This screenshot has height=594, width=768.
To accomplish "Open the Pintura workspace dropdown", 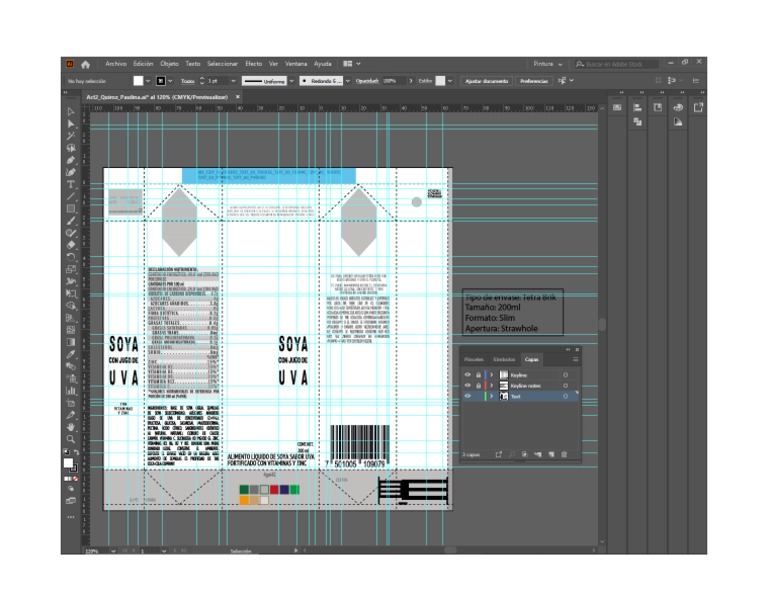I will tap(548, 63).
